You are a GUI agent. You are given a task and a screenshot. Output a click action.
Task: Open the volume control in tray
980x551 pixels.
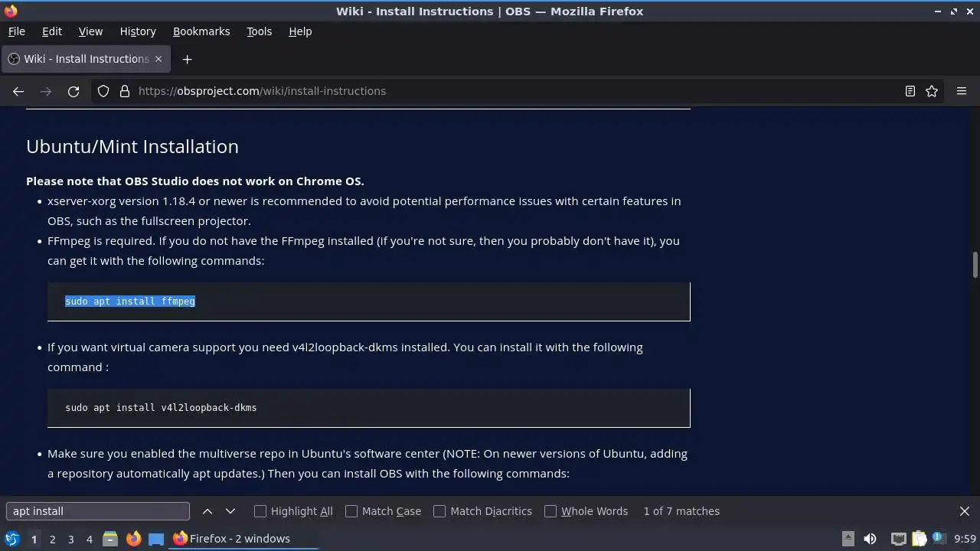pos(870,539)
